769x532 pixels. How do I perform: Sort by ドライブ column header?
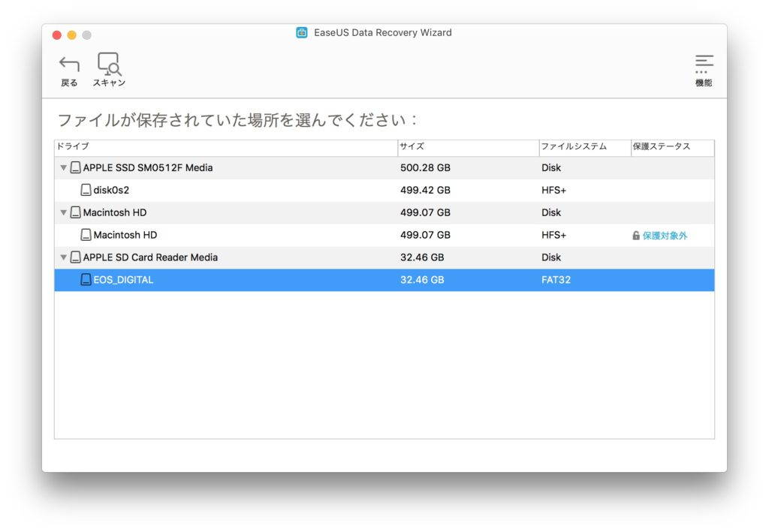pos(226,146)
